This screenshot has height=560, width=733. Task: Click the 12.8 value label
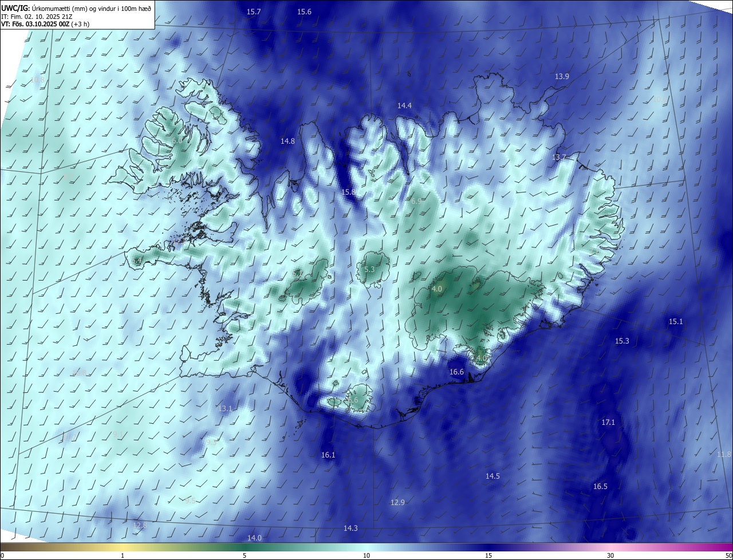140,526
